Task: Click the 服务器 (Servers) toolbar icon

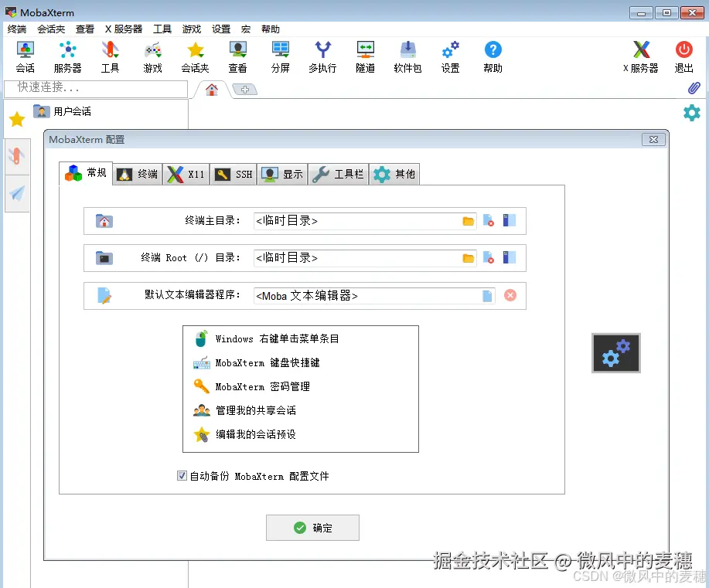Action: tap(67, 54)
